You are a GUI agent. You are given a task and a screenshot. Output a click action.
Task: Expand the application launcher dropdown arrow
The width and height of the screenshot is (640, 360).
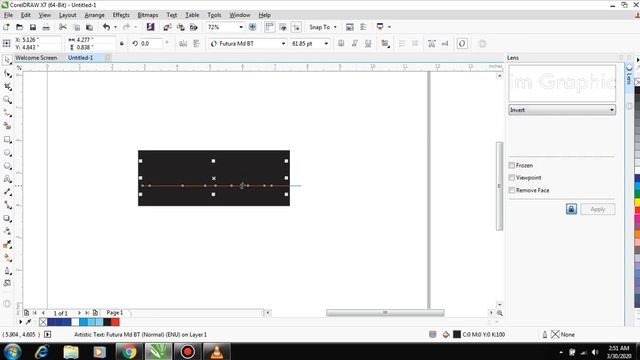pos(389,27)
